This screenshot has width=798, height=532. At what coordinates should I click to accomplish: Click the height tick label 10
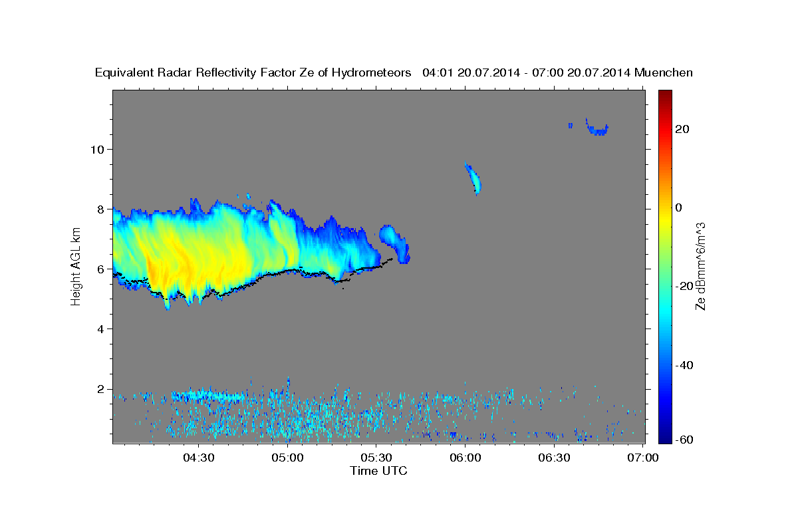(x=98, y=149)
